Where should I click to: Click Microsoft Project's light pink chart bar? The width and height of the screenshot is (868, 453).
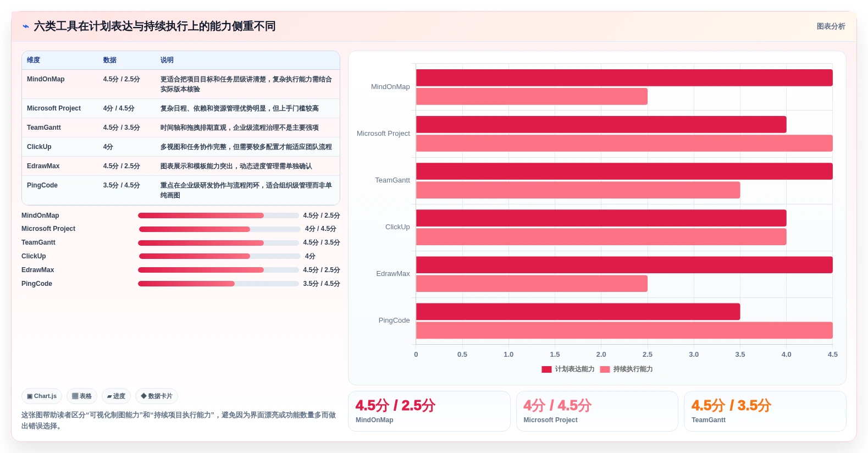coord(624,143)
